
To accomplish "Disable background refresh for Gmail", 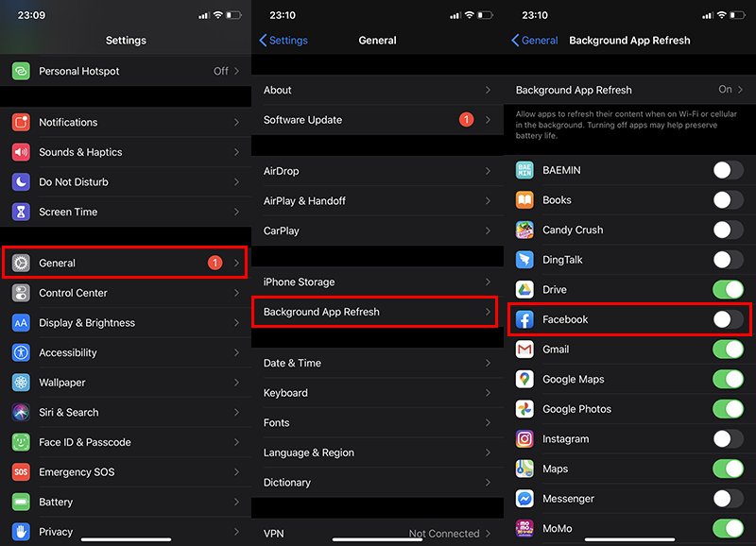I will click(728, 350).
